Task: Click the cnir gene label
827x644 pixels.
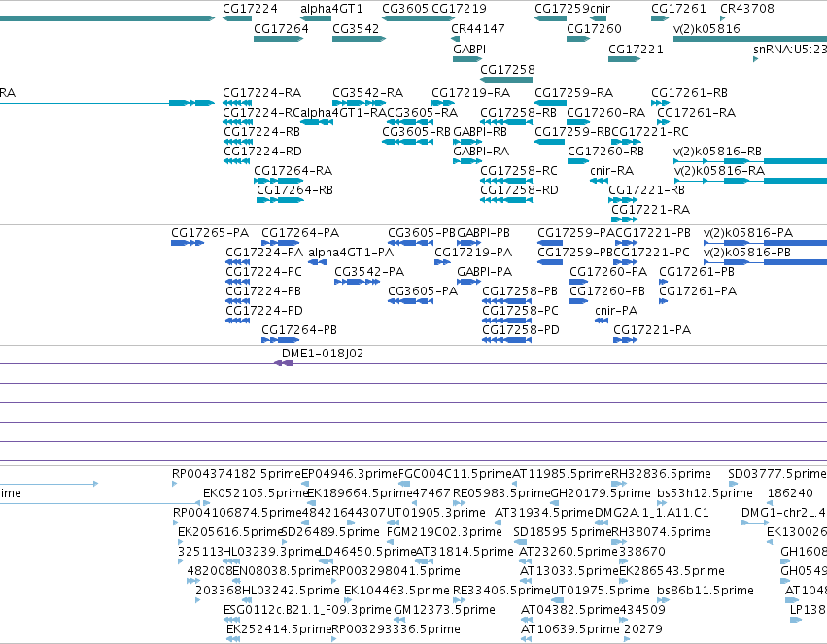Action: click(600, 9)
